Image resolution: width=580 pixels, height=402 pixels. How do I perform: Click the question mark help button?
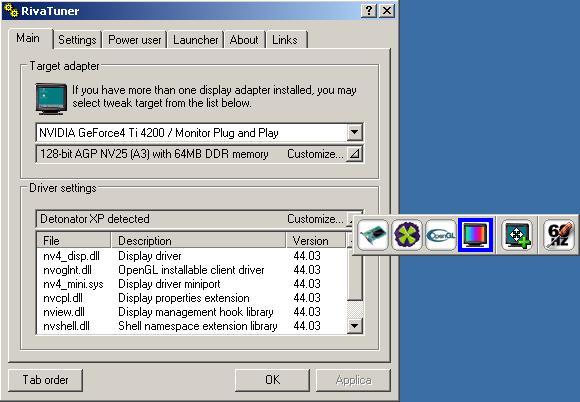[x=369, y=10]
